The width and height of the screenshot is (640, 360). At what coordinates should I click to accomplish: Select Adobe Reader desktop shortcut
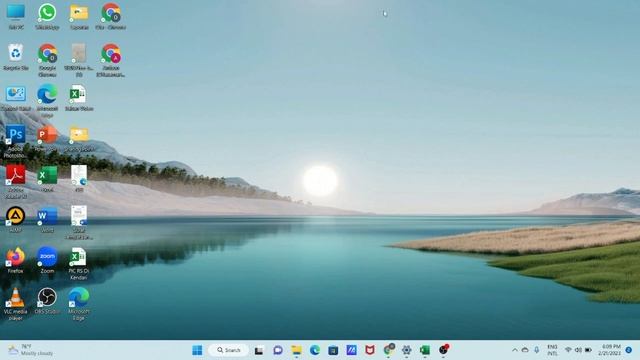[16, 182]
